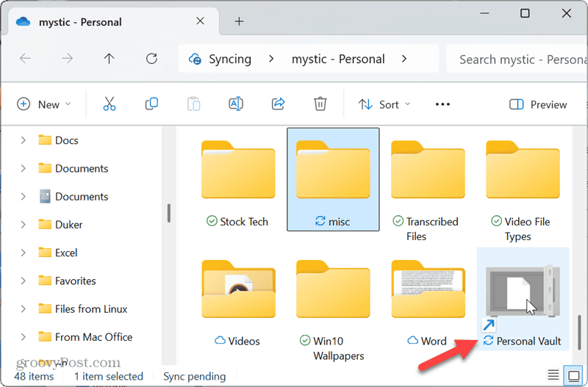Screen dimensions: 588x387
Task: Click the Share icon
Action: pyautogui.click(x=279, y=104)
